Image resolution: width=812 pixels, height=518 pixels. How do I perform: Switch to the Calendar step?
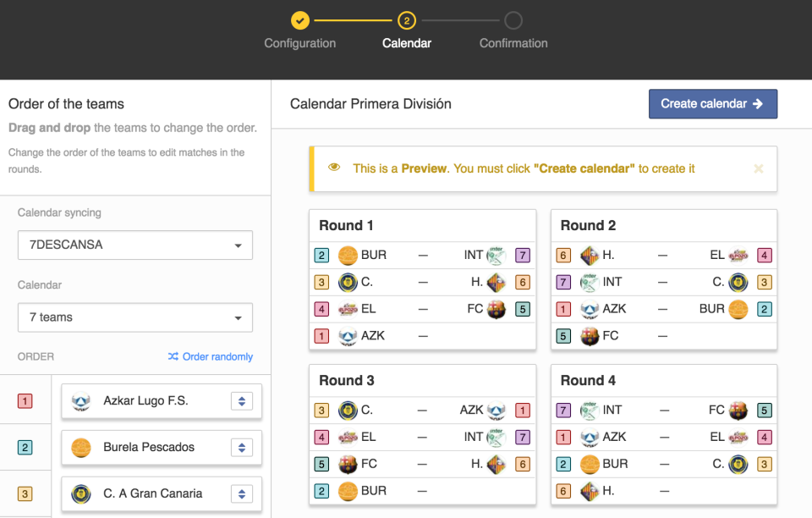(x=406, y=20)
